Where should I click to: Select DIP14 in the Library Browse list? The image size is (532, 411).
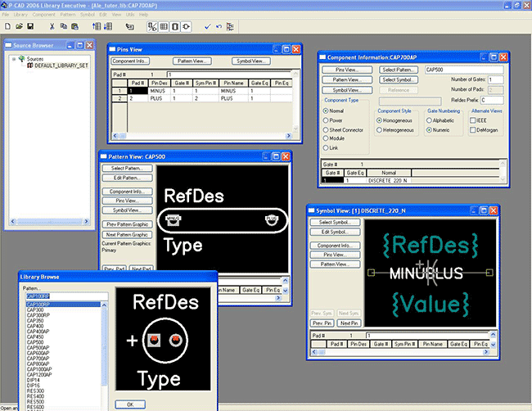(x=34, y=380)
